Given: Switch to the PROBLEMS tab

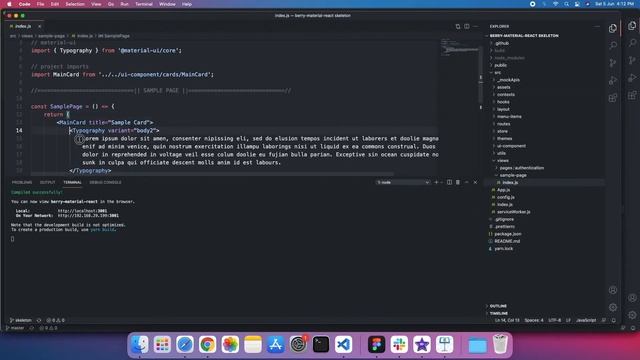Looking at the screenshot, I should 22,182.
